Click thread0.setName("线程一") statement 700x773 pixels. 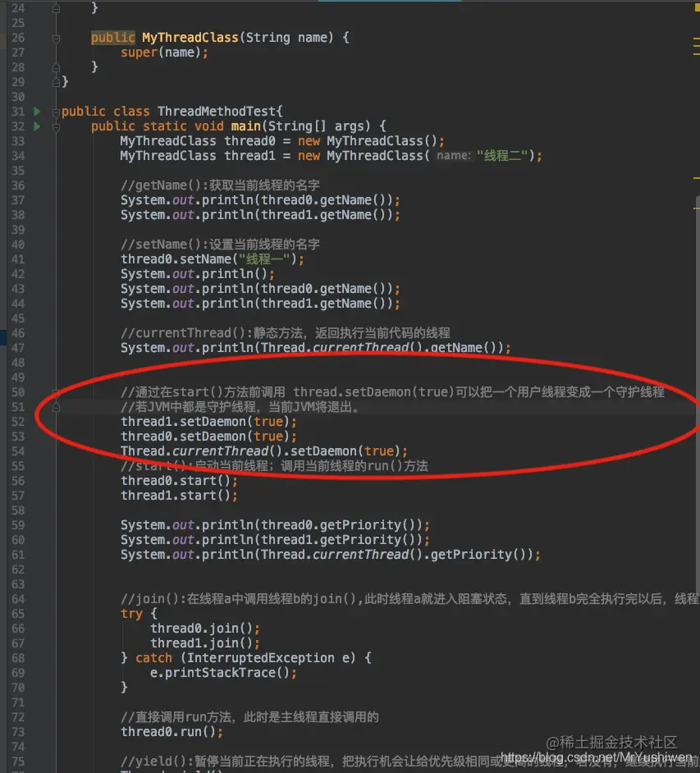click(x=212, y=259)
